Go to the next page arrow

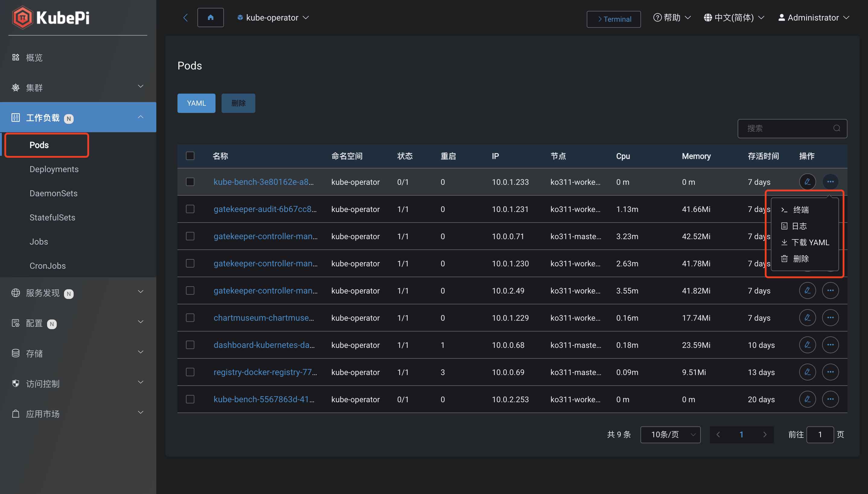(765, 435)
